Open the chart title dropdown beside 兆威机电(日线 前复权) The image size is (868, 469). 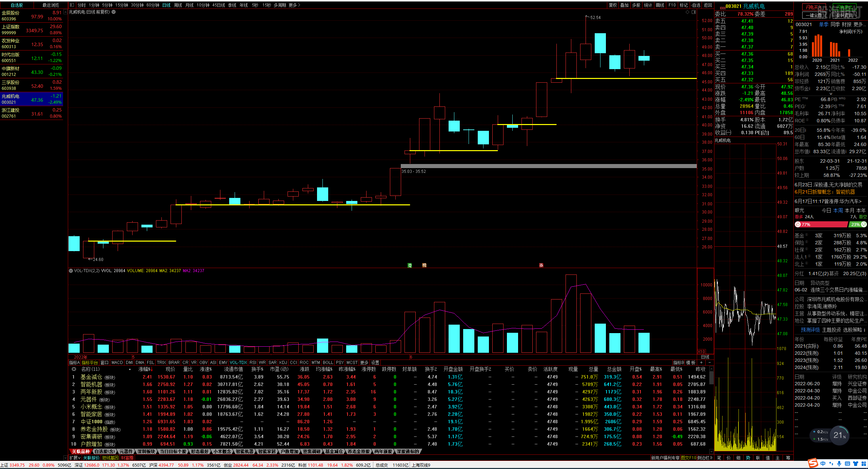(x=114, y=12)
